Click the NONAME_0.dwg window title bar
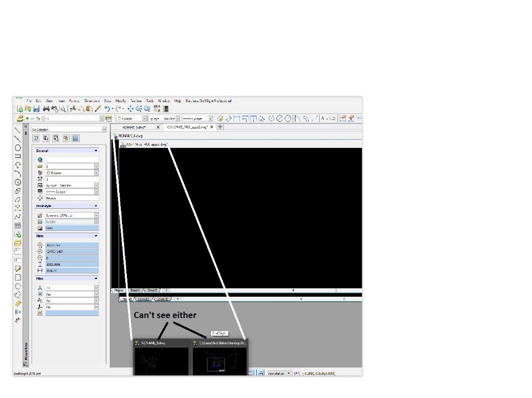Image resolution: width=532 pixels, height=398 pixels. 238,136
